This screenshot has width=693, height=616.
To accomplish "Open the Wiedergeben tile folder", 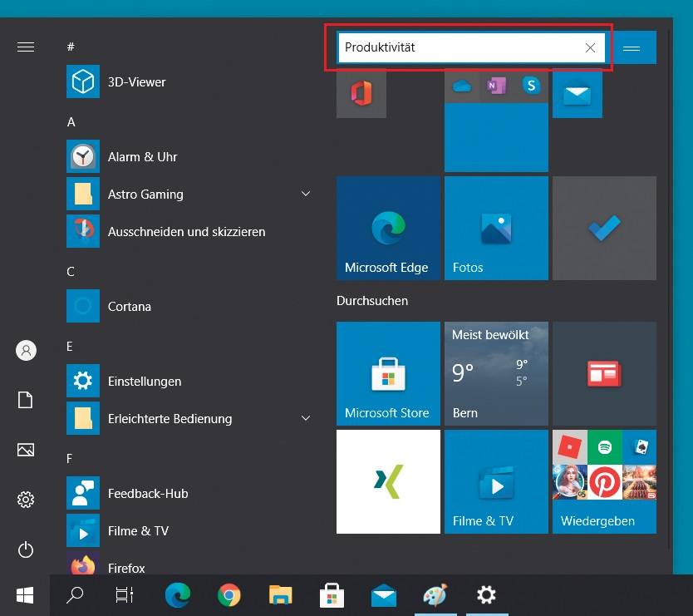I will pos(604,481).
